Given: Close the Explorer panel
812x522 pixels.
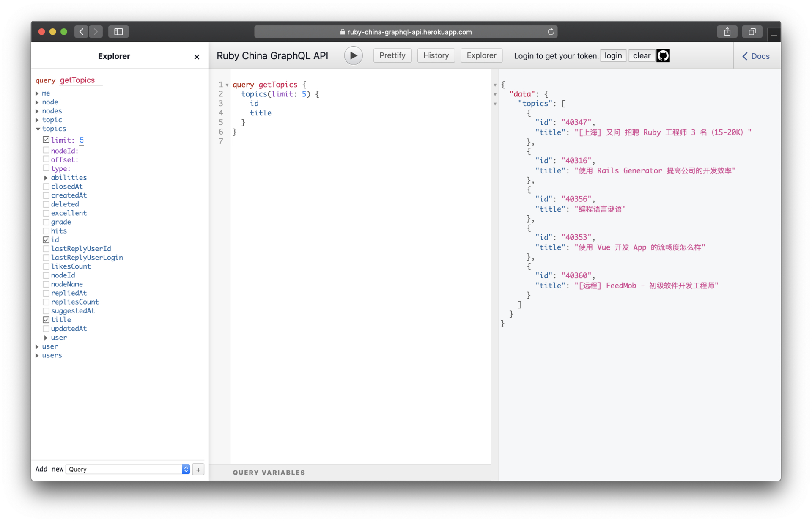Looking at the screenshot, I should [197, 57].
